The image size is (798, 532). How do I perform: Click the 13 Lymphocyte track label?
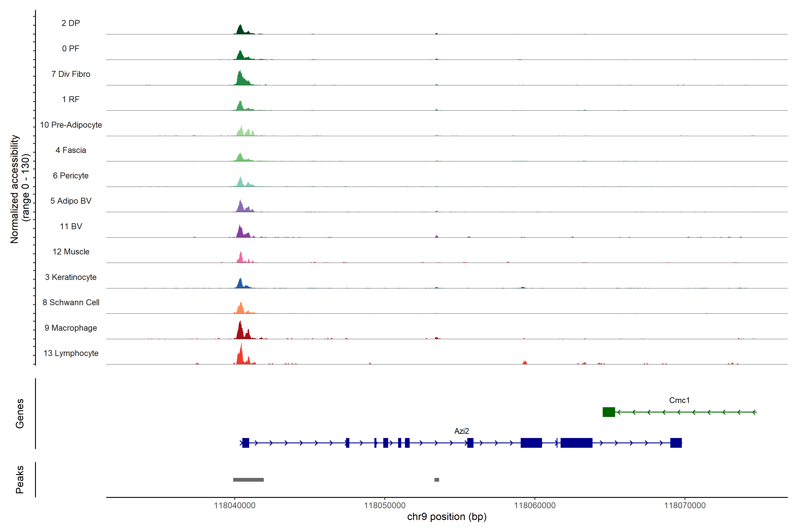(x=71, y=353)
